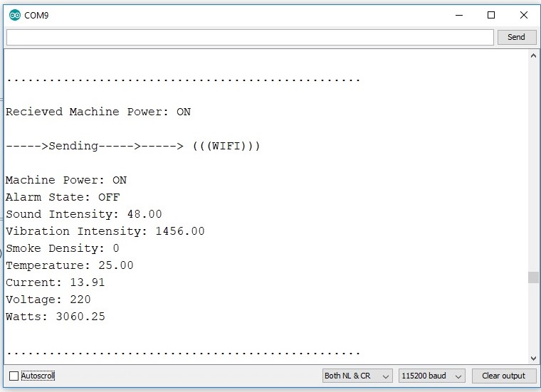Open the 115200 baud rate dropdown
Viewport: 541px width, 392px height.
tap(431, 376)
